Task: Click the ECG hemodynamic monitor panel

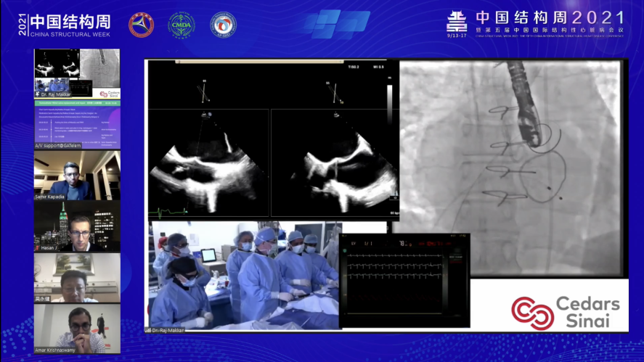Action: (404, 280)
